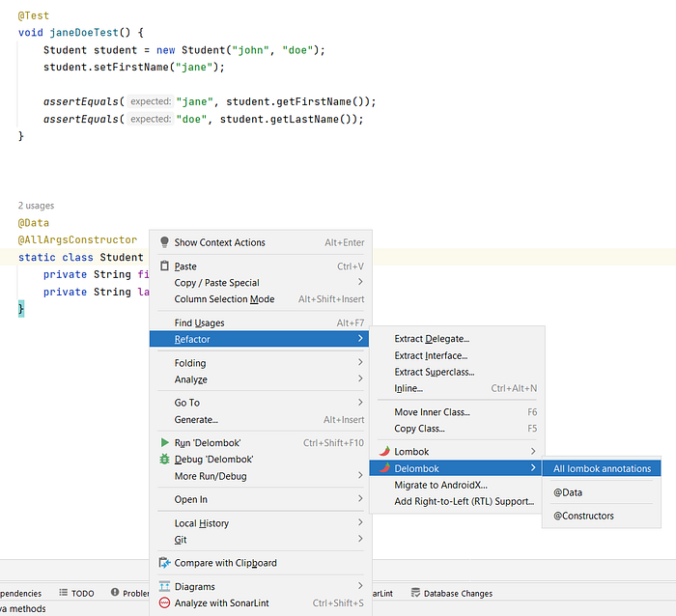Select Column Selection Mode
This screenshot has height=616, width=676.
pyautogui.click(x=261, y=299)
